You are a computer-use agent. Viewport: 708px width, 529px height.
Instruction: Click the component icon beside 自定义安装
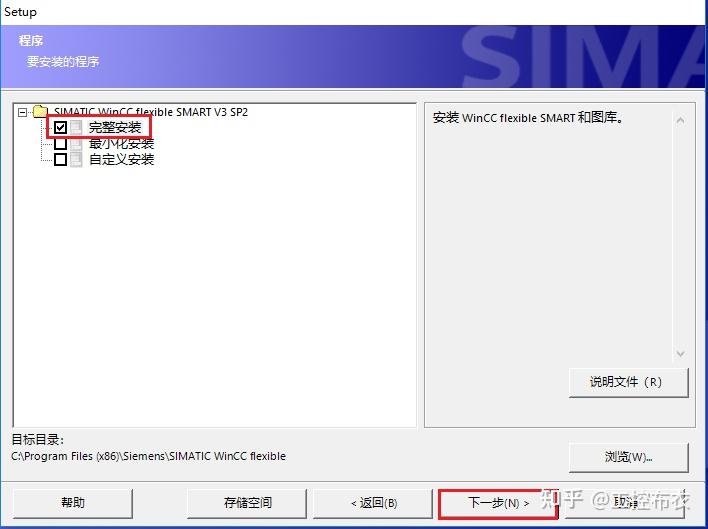pyautogui.click(x=76, y=159)
